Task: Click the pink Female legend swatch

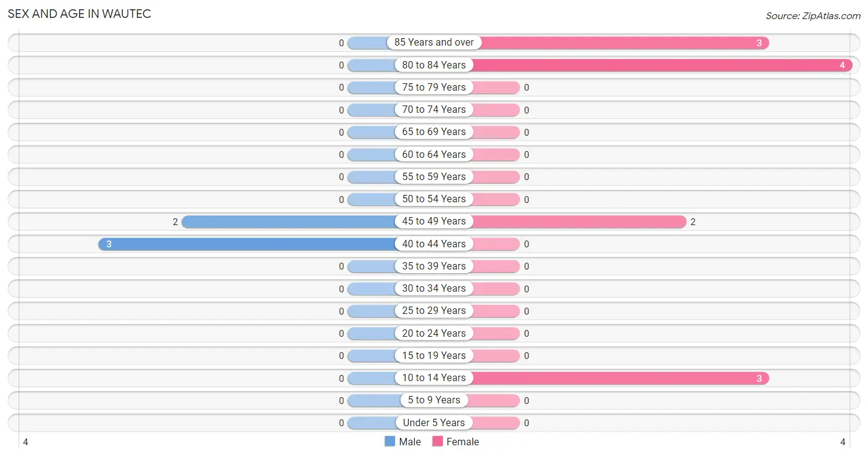Action: [x=438, y=442]
